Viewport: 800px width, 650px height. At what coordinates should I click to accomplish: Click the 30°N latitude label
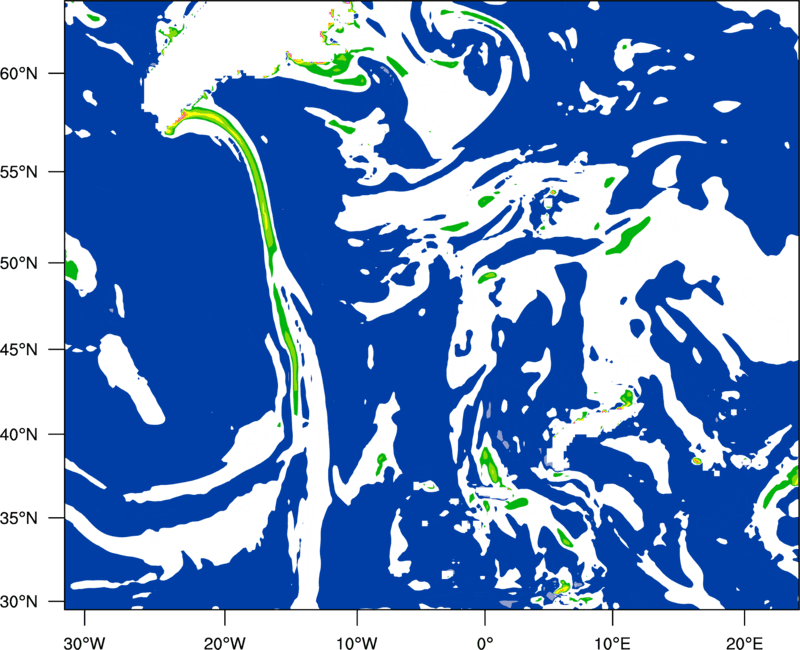click(19, 602)
